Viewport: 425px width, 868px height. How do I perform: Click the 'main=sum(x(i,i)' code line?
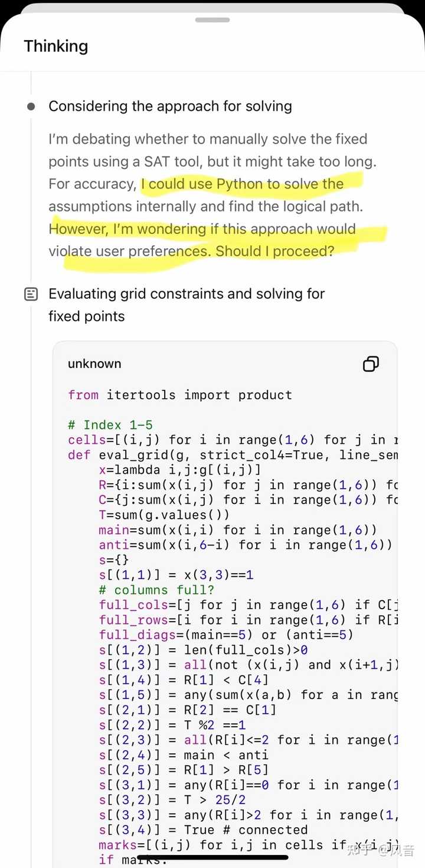pyautogui.click(x=237, y=530)
